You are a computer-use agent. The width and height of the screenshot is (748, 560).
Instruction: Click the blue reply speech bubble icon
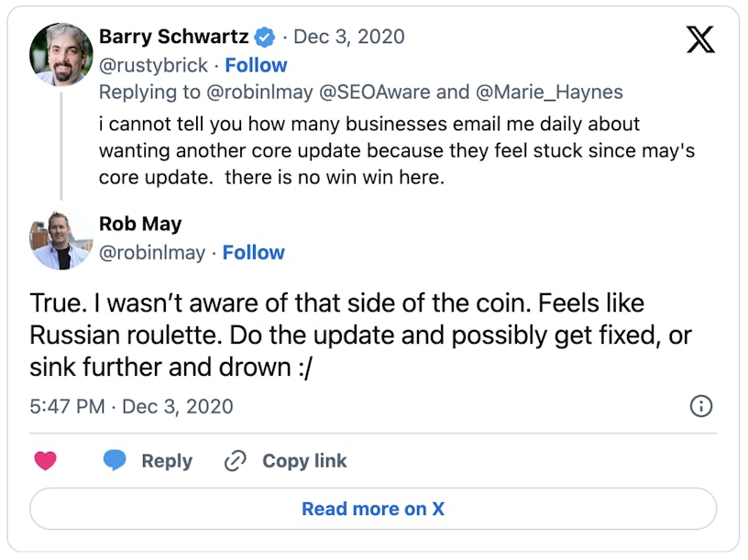click(115, 461)
